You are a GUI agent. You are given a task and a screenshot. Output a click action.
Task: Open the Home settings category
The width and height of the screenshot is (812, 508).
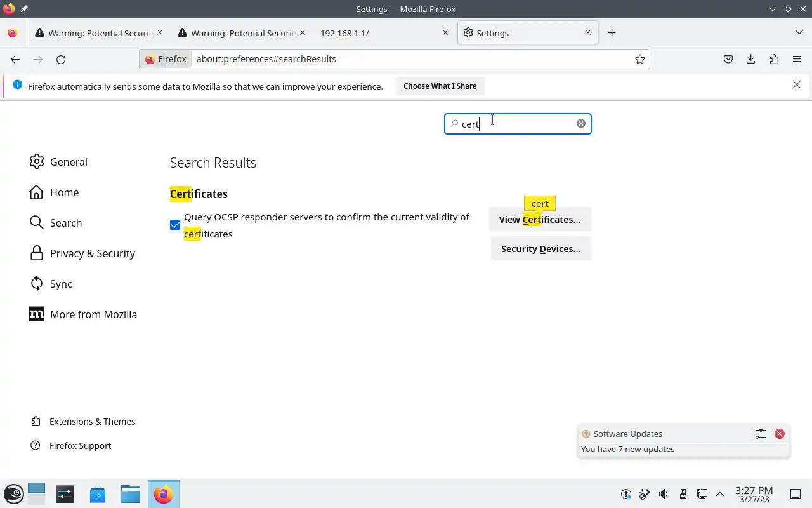(54, 192)
